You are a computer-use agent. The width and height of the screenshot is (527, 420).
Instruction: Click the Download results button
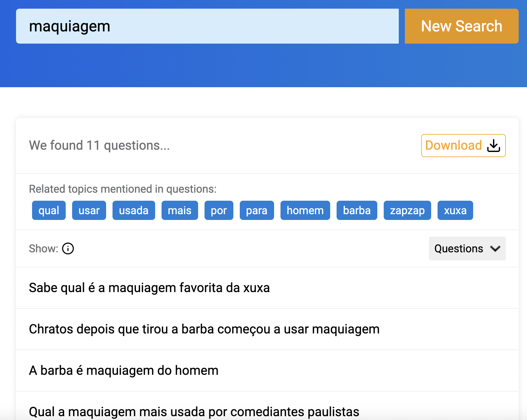point(463,146)
